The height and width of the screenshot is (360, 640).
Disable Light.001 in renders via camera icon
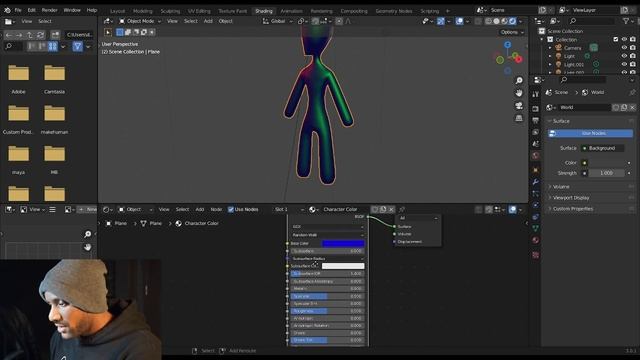tap(633, 64)
